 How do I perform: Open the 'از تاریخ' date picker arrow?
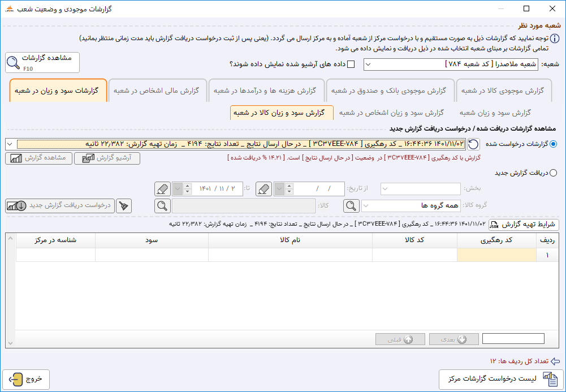pos(279,189)
